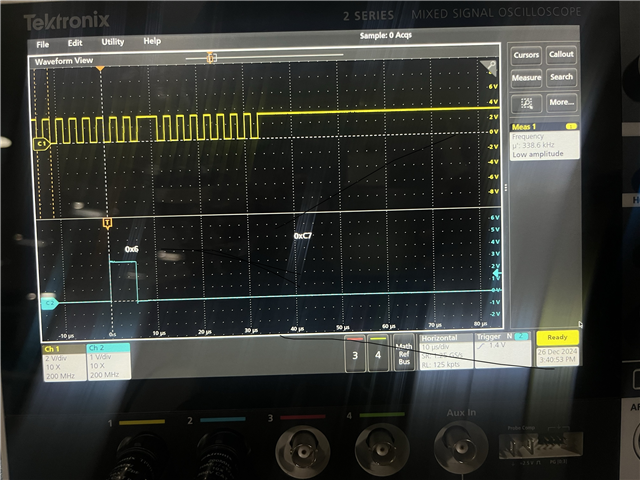Select the C1 waveform handle

pyautogui.click(x=41, y=144)
